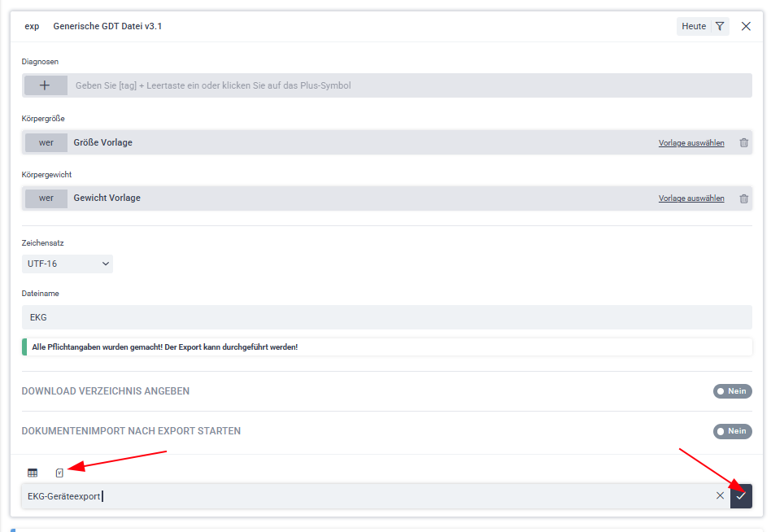Click the table icon above the name field
The image size is (771, 532).
(x=33, y=473)
